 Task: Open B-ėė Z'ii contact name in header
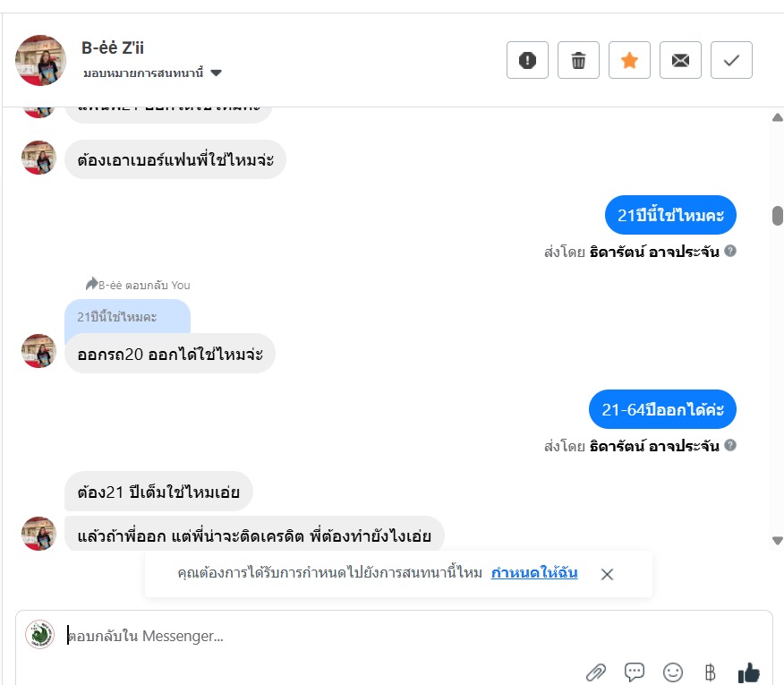point(113,48)
